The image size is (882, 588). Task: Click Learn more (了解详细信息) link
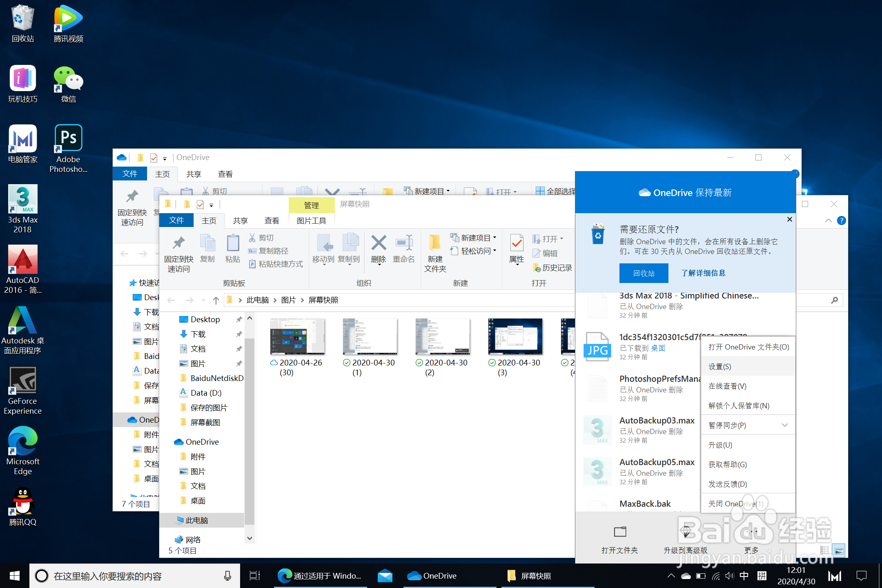pyautogui.click(x=703, y=273)
